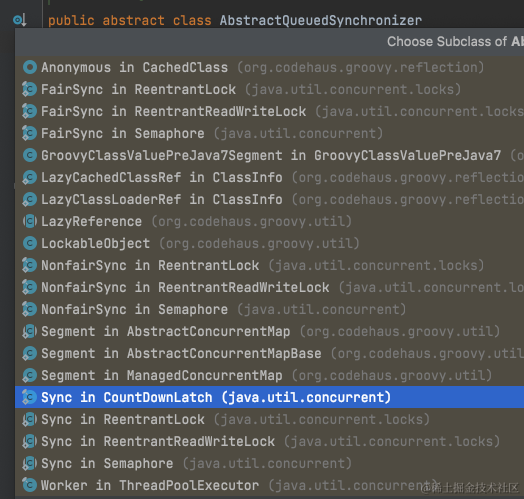Click the abstract class icon of LazyReference
524x499 pixels.
[x=30, y=222]
